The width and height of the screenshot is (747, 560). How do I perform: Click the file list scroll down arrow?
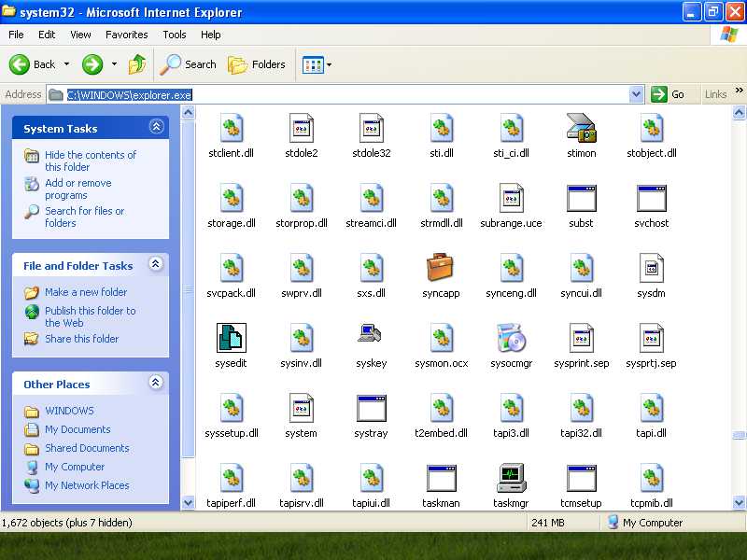(739, 502)
